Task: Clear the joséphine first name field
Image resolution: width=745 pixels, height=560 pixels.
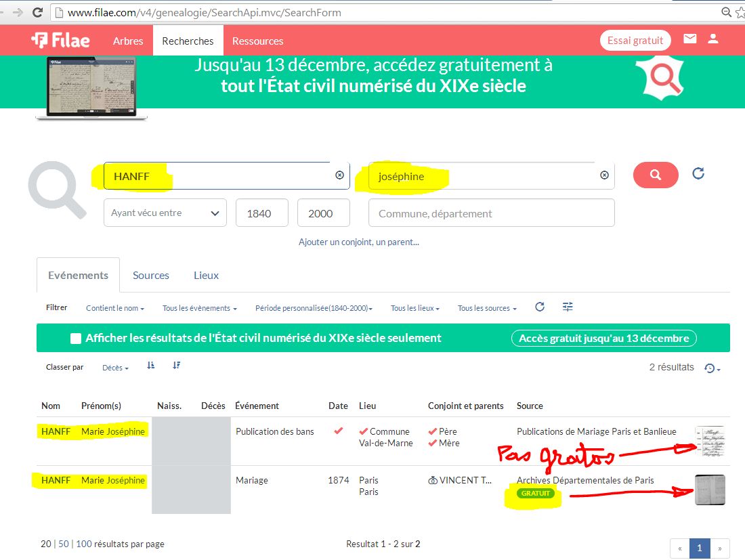Action: pos(604,175)
